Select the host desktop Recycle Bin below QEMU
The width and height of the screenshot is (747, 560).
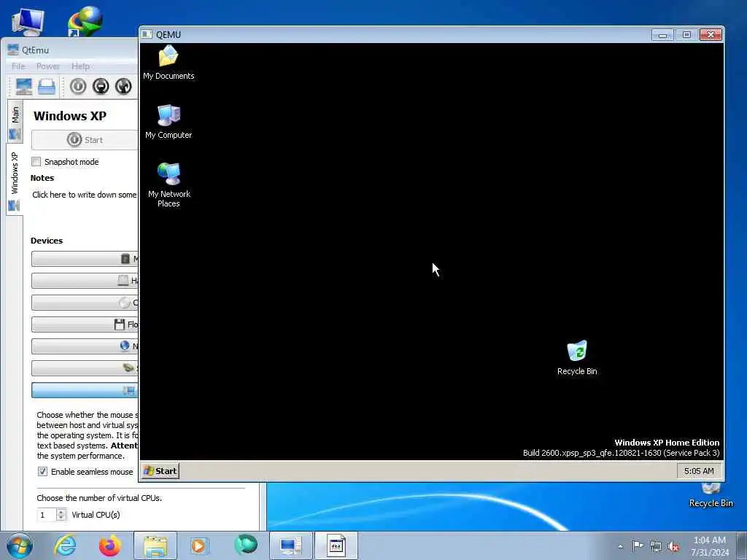tap(711, 495)
